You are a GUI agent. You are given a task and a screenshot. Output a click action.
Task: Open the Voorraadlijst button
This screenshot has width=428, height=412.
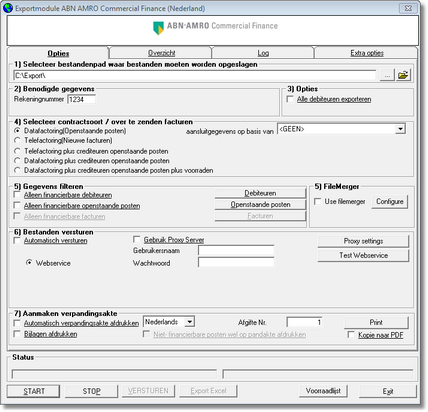click(x=323, y=391)
